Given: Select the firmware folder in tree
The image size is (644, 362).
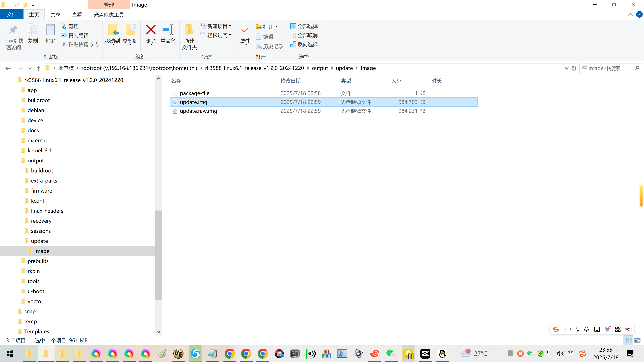Looking at the screenshot, I should (41, 191).
